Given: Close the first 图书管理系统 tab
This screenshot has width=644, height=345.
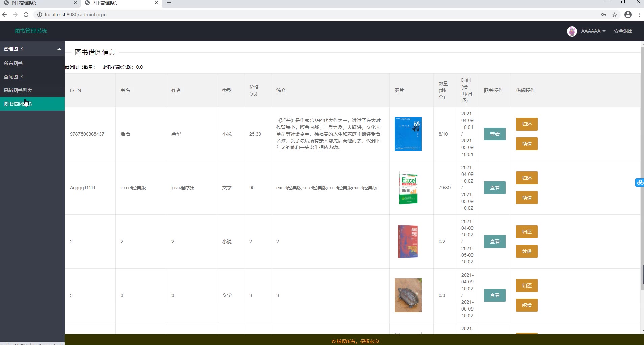Looking at the screenshot, I should [x=75, y=3].
